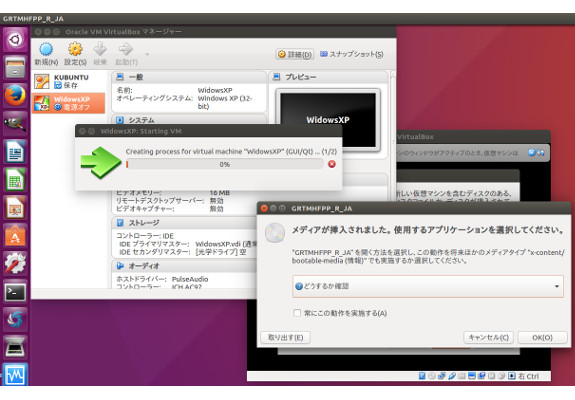Image resolution: width=575 pixels, height=400 pixels.
Task: Confirm media dialog with OK(O)
Action: (542, 337)
